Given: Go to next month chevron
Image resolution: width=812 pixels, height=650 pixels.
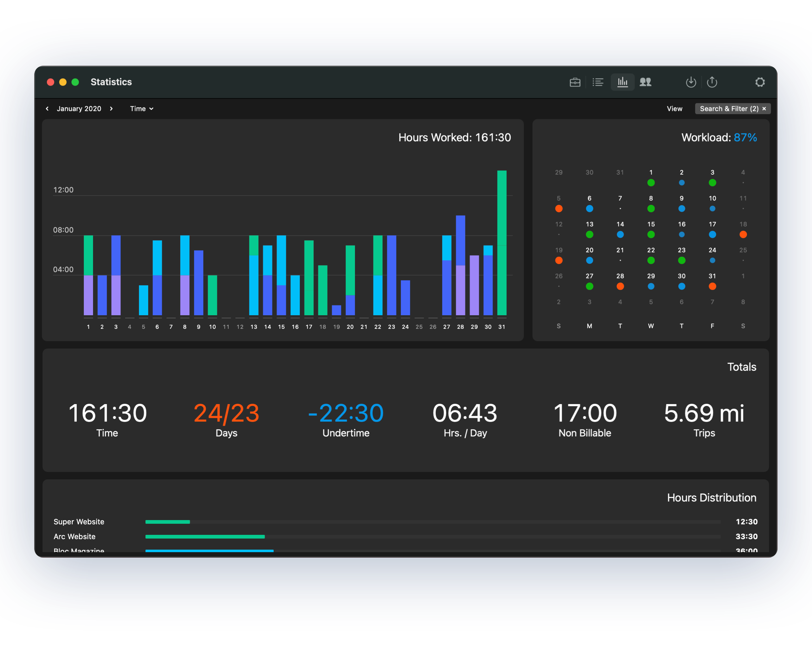Looking at the screenshot, I should (111, 109).
